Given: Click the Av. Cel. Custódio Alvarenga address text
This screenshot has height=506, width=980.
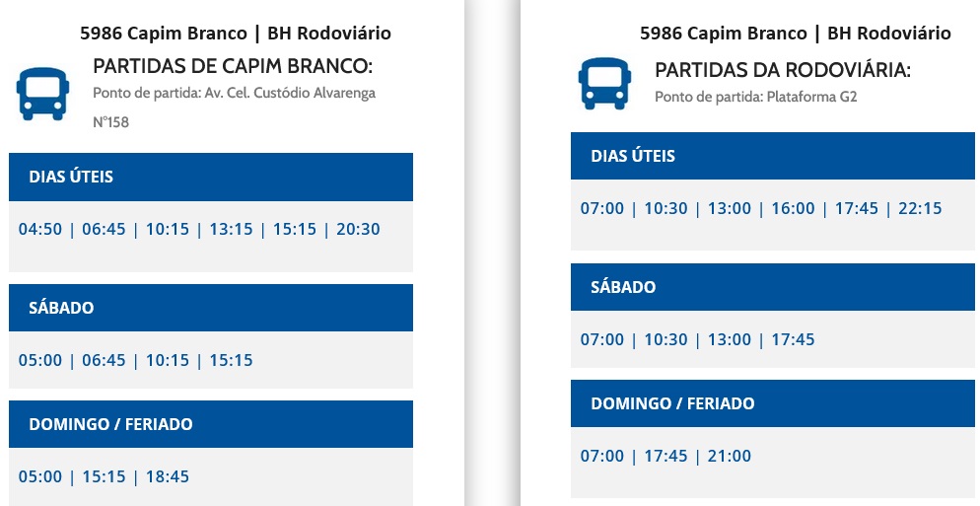Looking at the screenshot, I should (290, 93).
